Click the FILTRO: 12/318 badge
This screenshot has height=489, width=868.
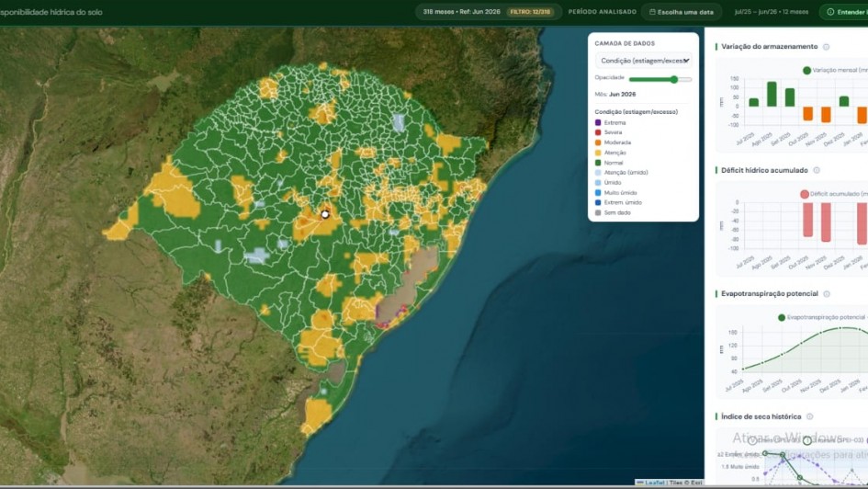pyautogui.click(x=530, y=12)
